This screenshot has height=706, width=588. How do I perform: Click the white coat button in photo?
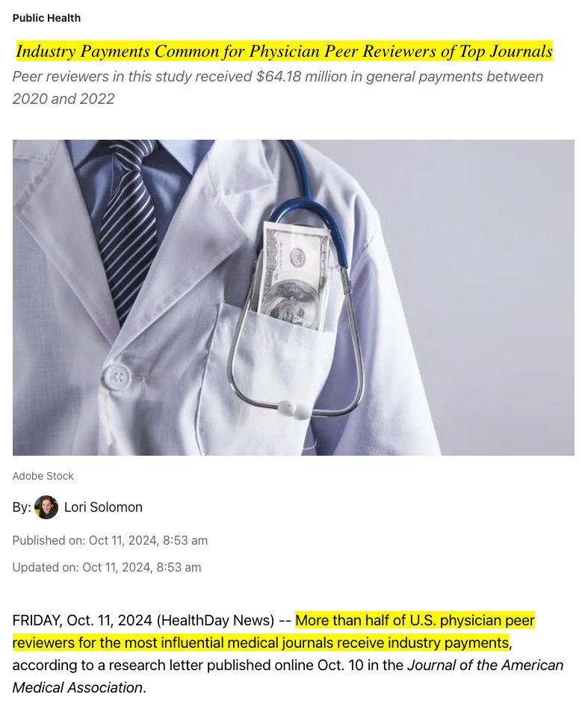pyautogui.click(x=117, y=377)
